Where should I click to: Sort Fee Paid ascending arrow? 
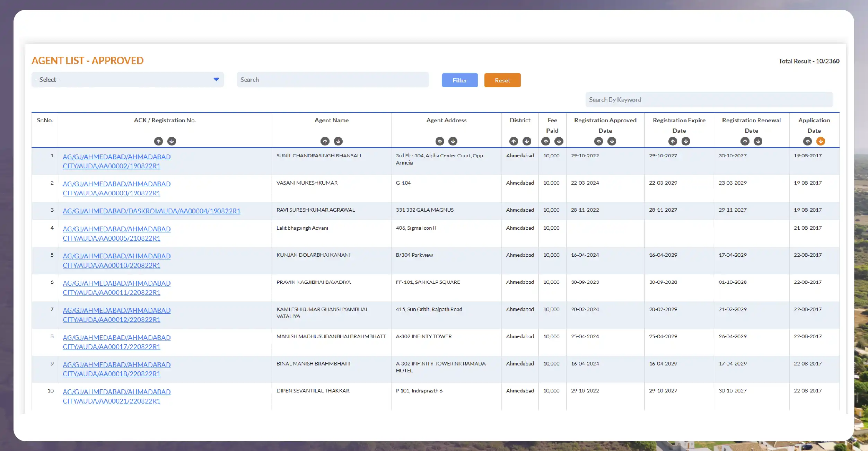pos(546,141)
